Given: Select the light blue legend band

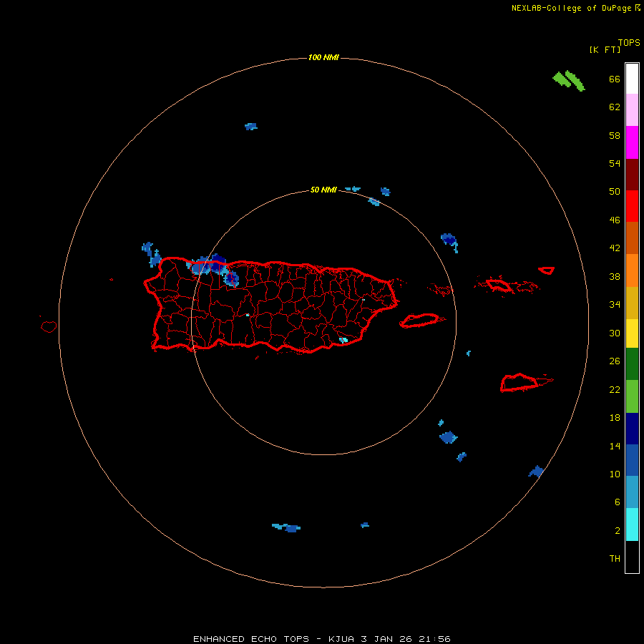Looking at the screenshot, I should [632, 492].
